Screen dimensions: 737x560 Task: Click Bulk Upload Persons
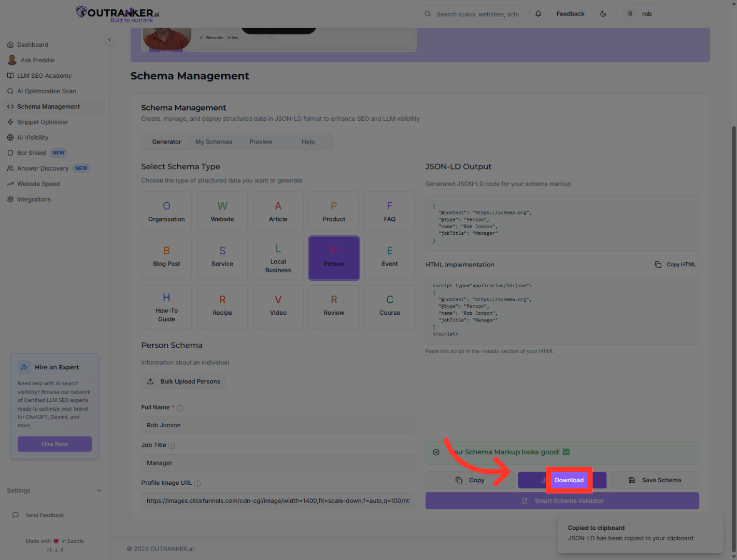(183, 382)
